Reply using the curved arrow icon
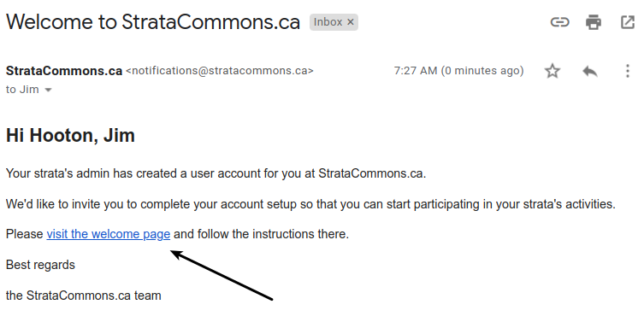The height and width of the screenshot is (322, 644). click(x=590, y=72)
